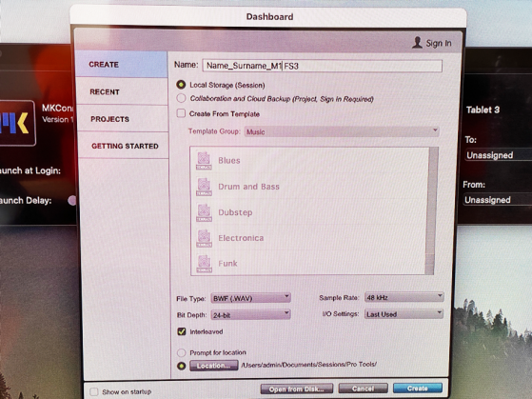Screen dimensions: 532x399
Task: Click the Sign In link
Action: 439,43
